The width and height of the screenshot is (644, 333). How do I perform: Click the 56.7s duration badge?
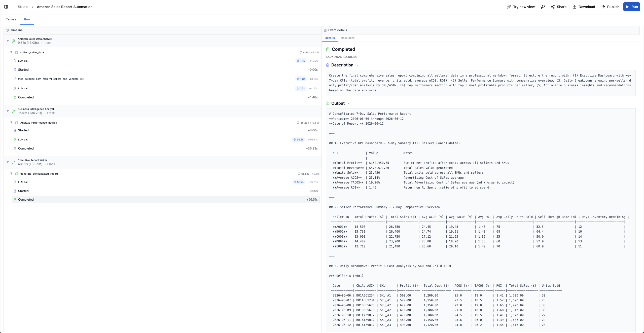pyautogui.click(x=299, y=182)
